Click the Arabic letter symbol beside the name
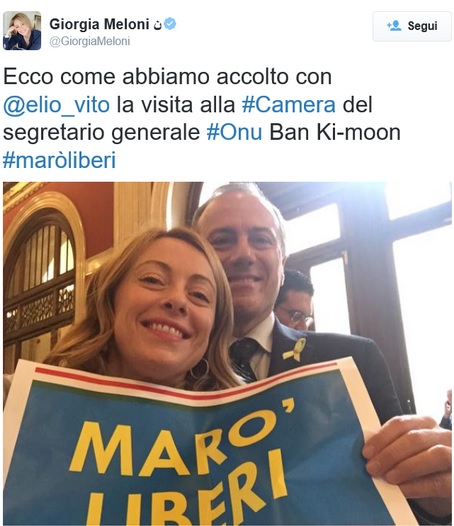The width and height of the screenshot is (454, 526). 157,25
